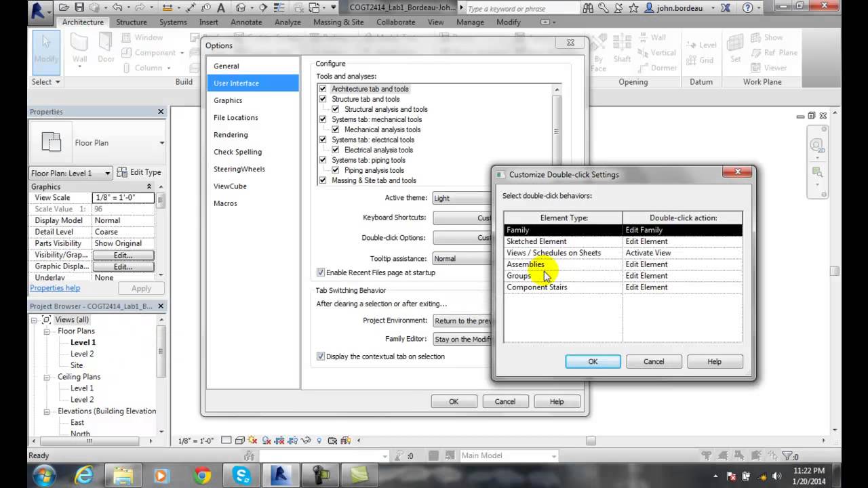
Task: Select Level 2 under Floor Plans
Action: (82, 354)
